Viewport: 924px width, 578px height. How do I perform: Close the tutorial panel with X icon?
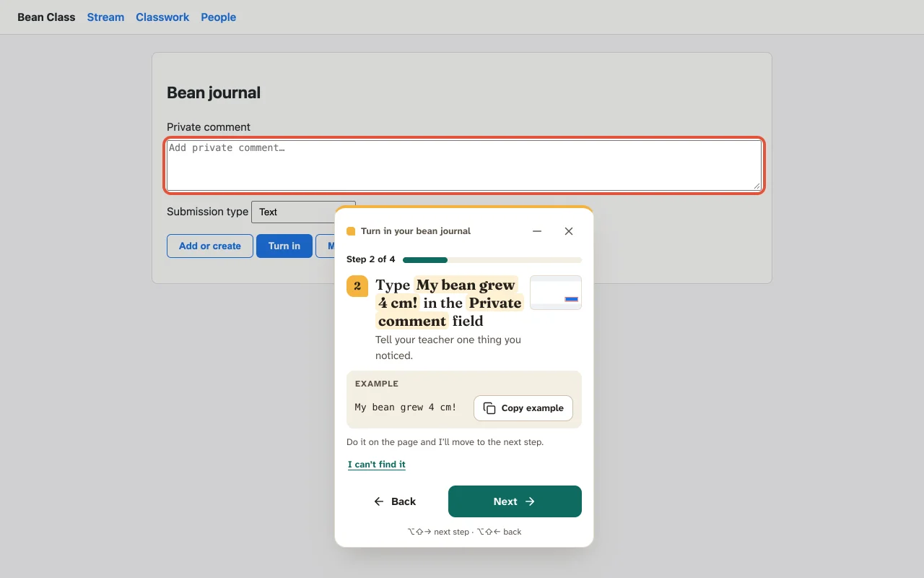569,231
